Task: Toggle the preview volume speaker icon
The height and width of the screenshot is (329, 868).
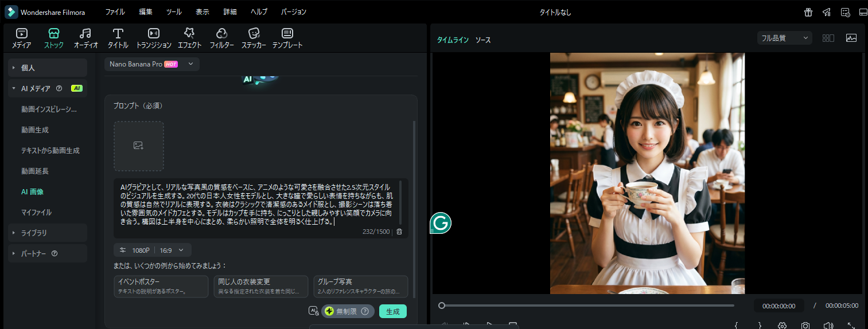Action: [x=828, y=325]
